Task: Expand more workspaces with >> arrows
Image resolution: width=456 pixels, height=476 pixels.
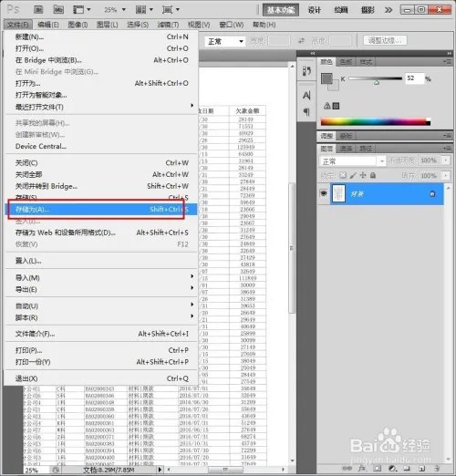Action: (389, 10)
